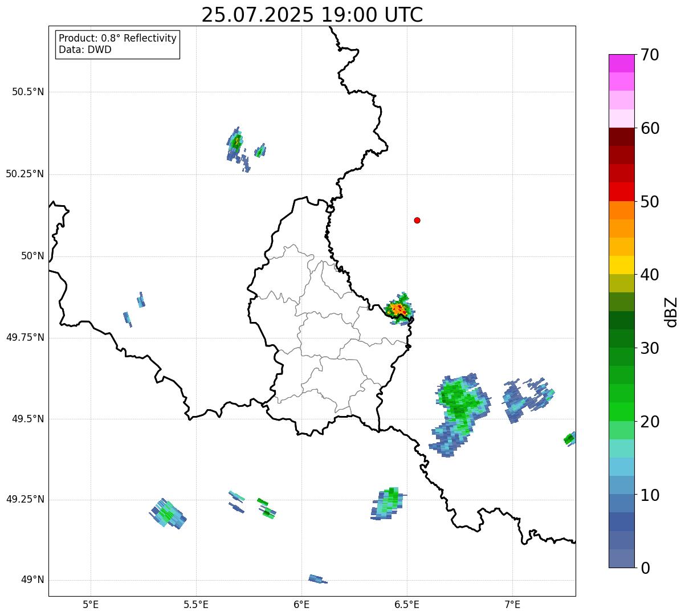This screenshot has height=616, width=685.
Task: Click the 50.25°N latitude label
Action: pyautogui.click(x=25, y=174)
